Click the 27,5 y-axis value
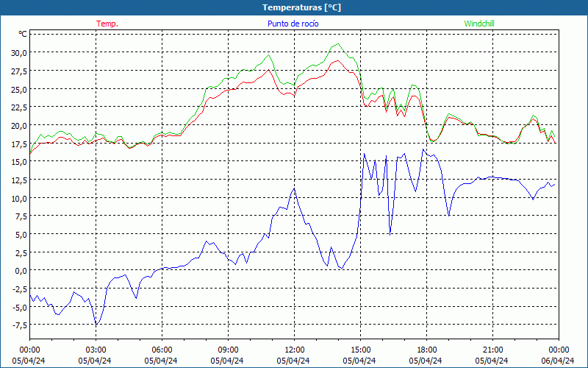 (x=19, y=71)
